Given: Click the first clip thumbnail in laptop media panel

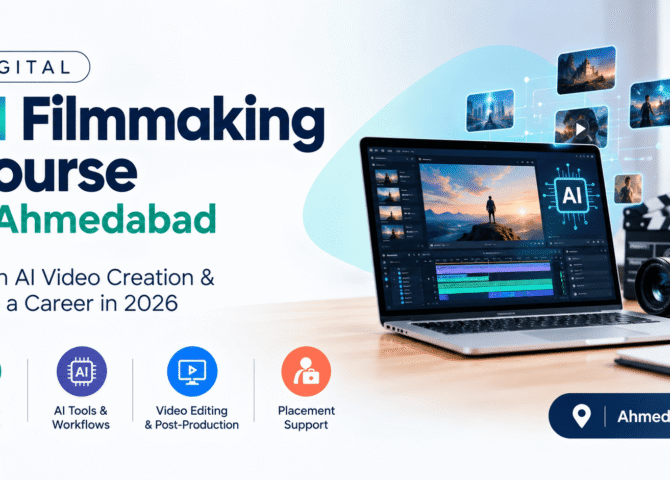Looking at the screenshot, I should pos(386,177).
